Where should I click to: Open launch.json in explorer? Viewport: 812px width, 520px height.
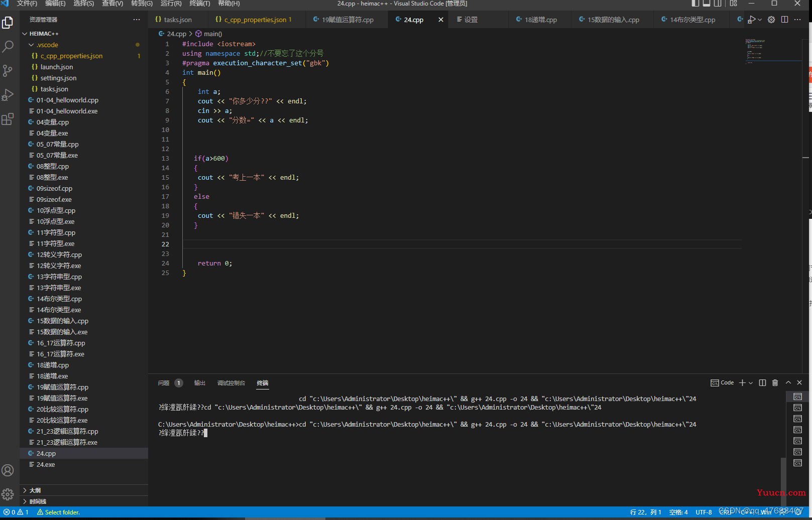coord(84,67)
